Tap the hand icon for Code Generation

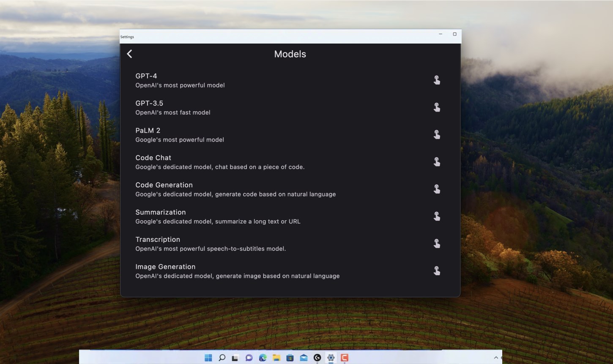437,189
